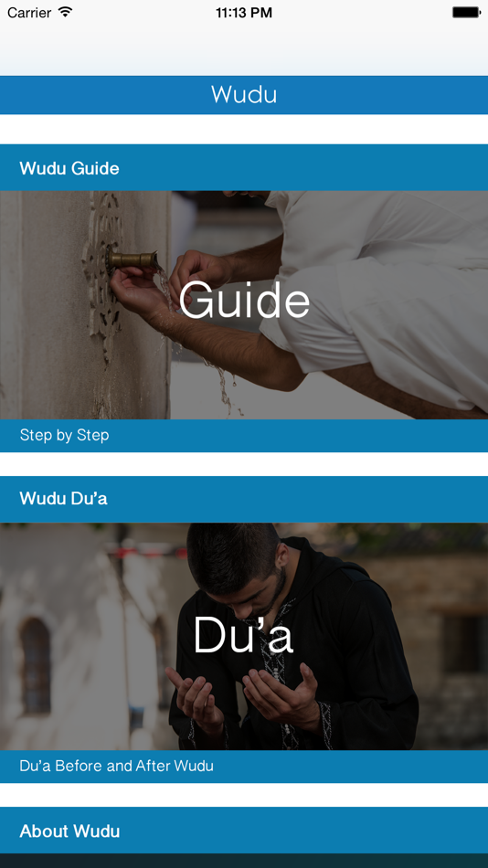Tap the blurred building in Du'a photo
The image size is (488, 868).
83,637
